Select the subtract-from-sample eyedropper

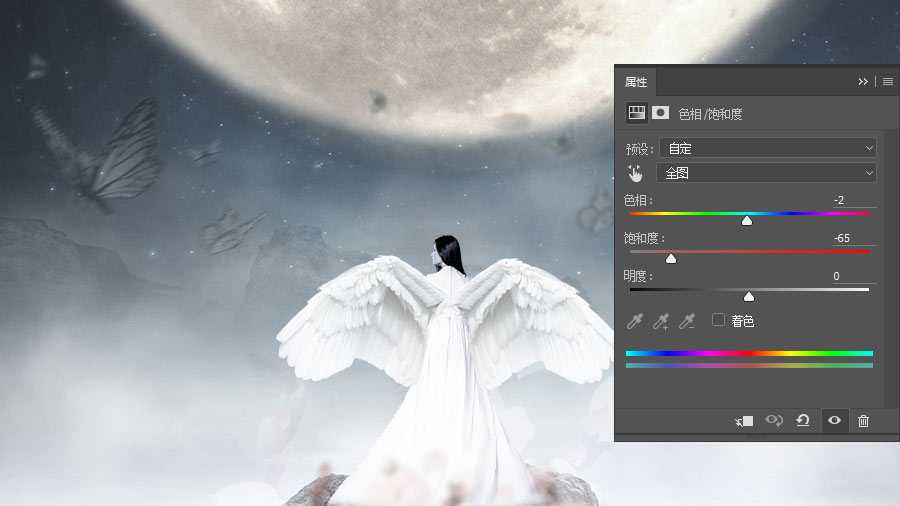tap(687, 321)
